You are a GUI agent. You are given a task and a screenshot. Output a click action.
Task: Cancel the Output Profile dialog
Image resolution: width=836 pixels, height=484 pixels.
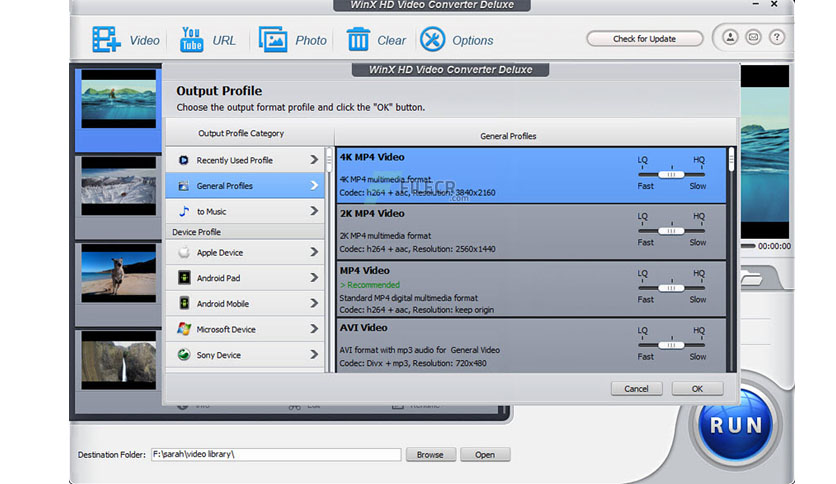point(636,389)
